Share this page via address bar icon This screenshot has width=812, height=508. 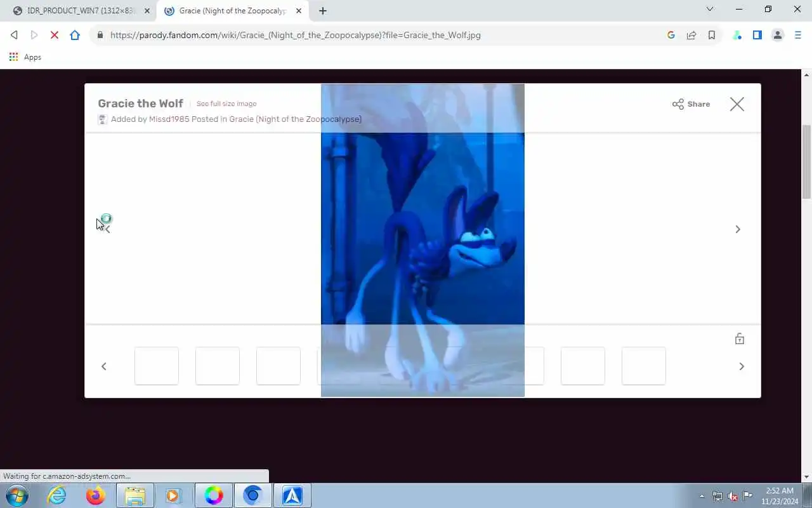coord(691,35)
